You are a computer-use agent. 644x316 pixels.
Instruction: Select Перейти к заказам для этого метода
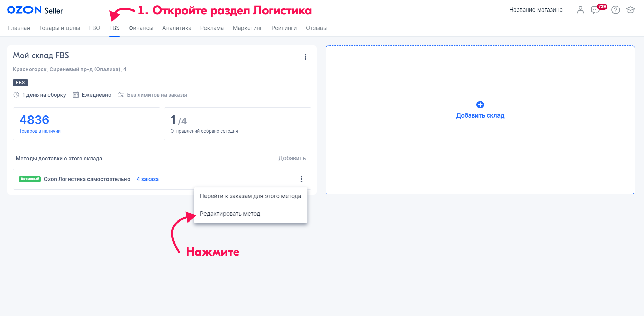250,196
